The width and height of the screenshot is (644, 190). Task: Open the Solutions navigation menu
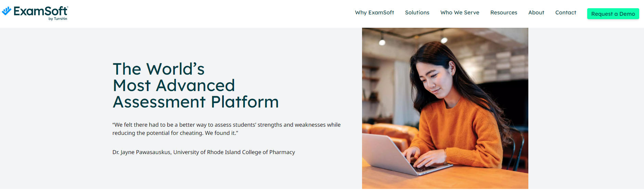417,13
